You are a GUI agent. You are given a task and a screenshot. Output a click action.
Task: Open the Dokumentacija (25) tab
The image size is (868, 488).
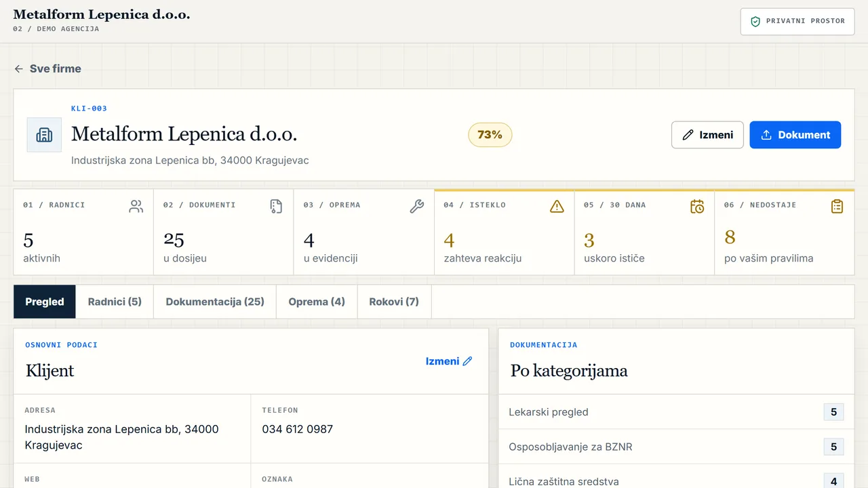point(215,302)
